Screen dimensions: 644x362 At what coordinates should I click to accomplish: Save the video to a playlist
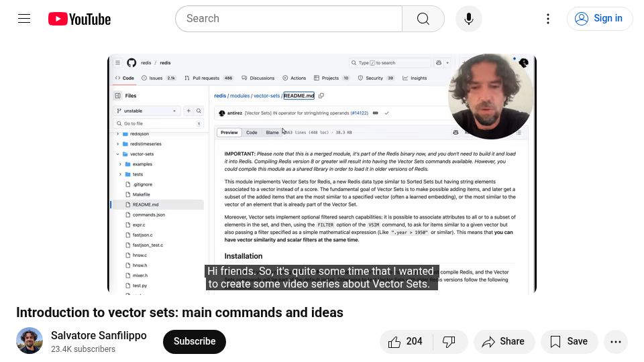pyautogui.click(x=570, y=341)
